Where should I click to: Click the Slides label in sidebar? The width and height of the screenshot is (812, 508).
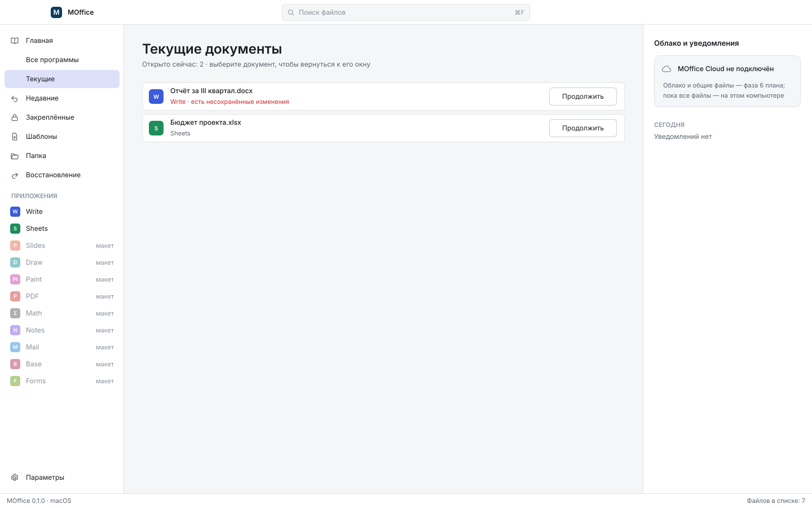point(36,246)
